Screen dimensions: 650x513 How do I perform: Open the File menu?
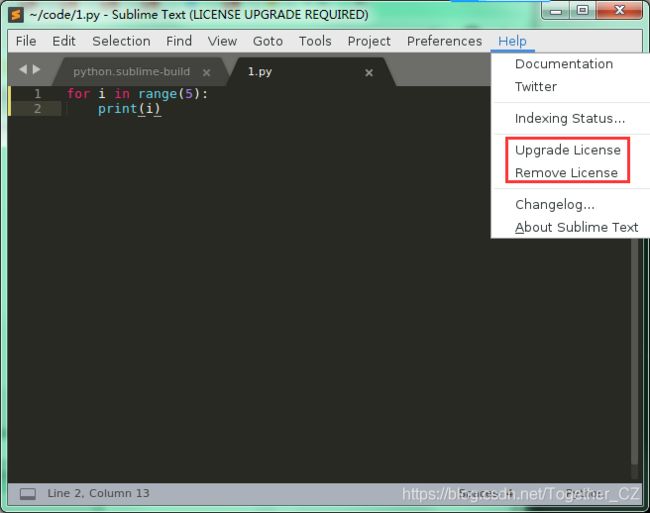coord(26,41)
